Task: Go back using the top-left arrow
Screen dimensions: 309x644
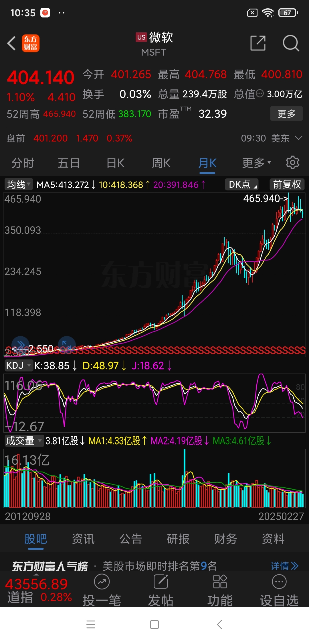Action: (11, 43)
